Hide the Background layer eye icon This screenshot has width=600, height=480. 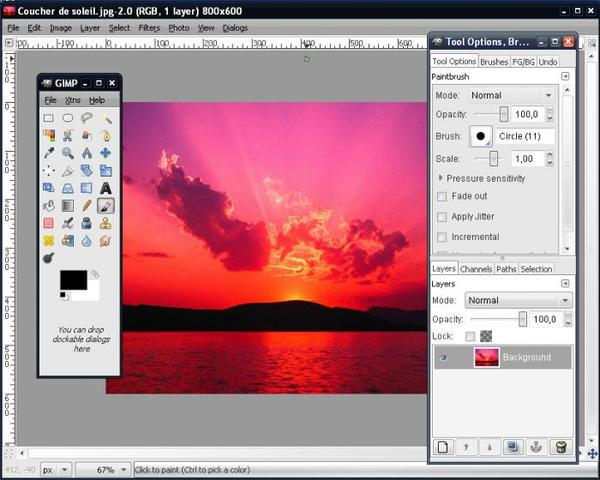coord(443,358)
